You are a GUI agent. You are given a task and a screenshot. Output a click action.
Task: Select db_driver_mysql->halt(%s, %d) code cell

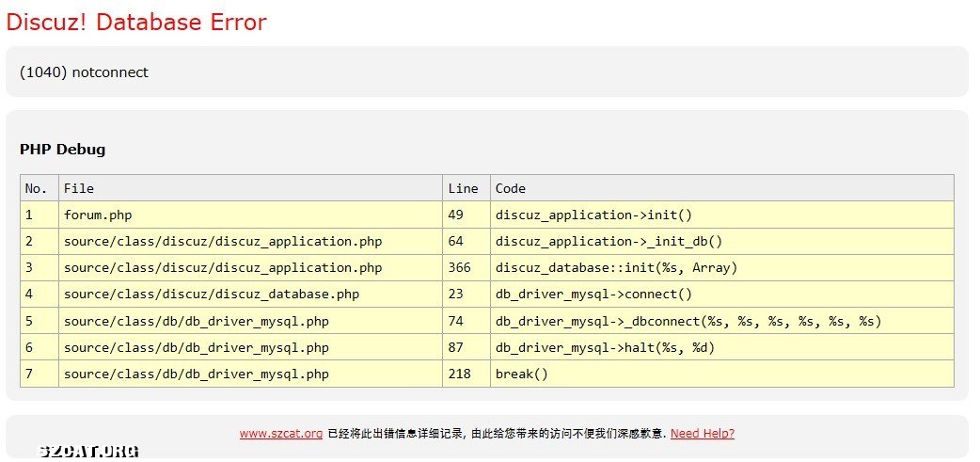click(x=722, y=347)
